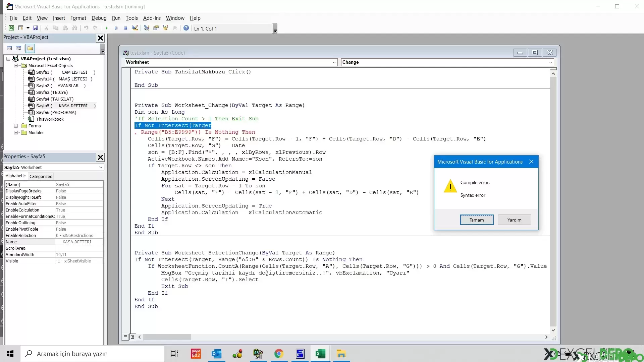Viewport: 644px width, 362px height.
Task: Open the Add-Ins menu
Action: tap(152, 18)
